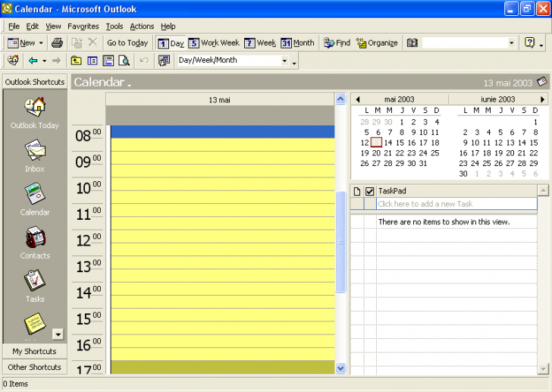Click the calendar scrollbar up arrow

340,99
